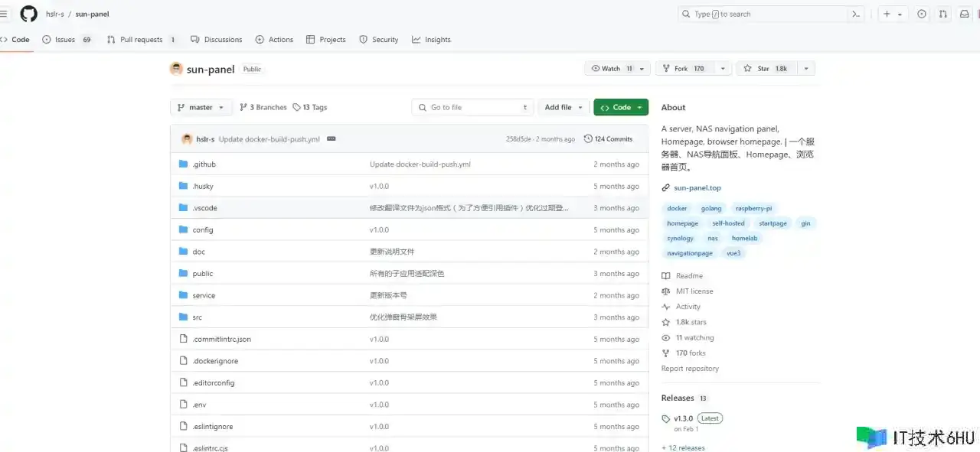Switch to the Discussions tab

pyautogui.click(x=217, y=40)
